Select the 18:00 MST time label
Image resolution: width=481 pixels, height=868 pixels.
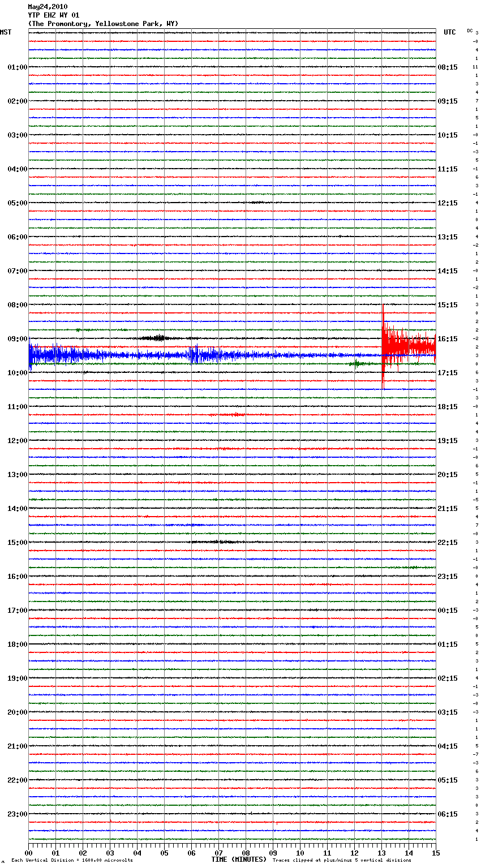coord(17,644)
